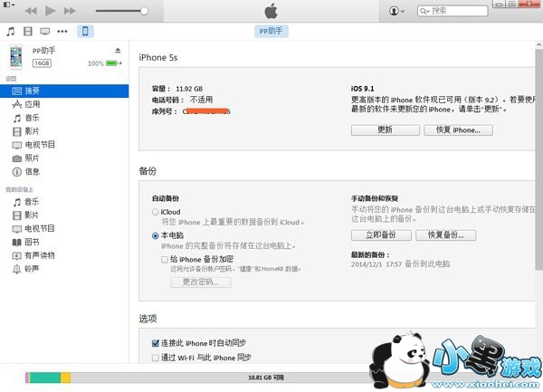Viewport: 543px width, 392px height.
Task: Click the PP助手 device tab
Action: click(271, 31)
